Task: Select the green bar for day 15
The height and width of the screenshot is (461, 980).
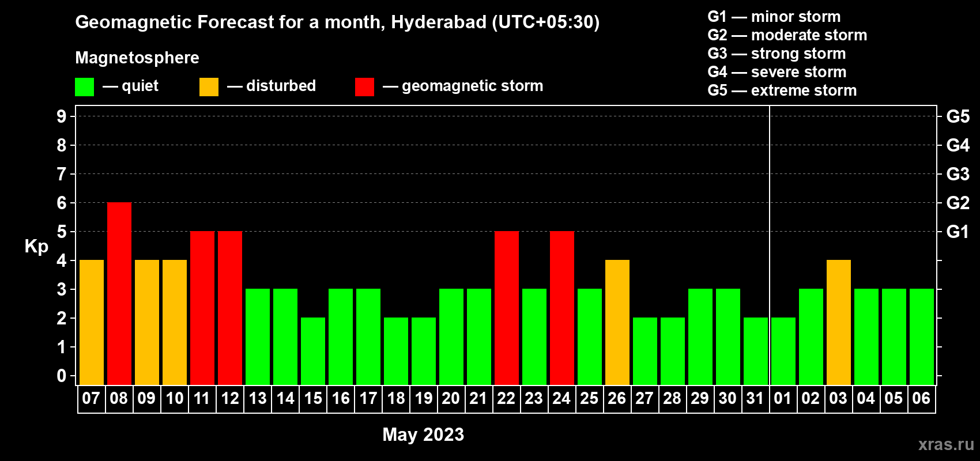Action: 313,352
